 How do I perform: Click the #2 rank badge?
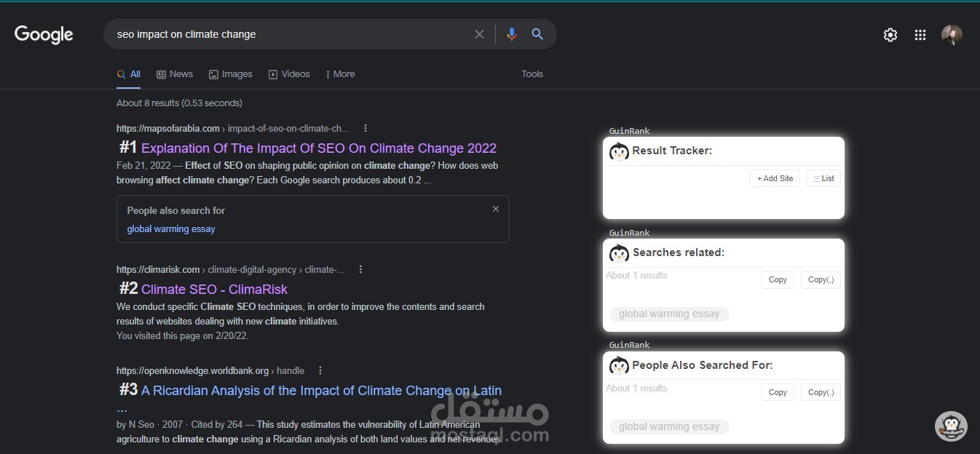[x=128, y=289]
